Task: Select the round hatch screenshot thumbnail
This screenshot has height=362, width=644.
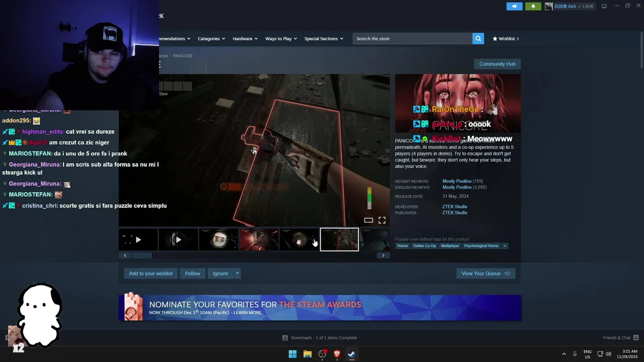Action: (218, 240)
